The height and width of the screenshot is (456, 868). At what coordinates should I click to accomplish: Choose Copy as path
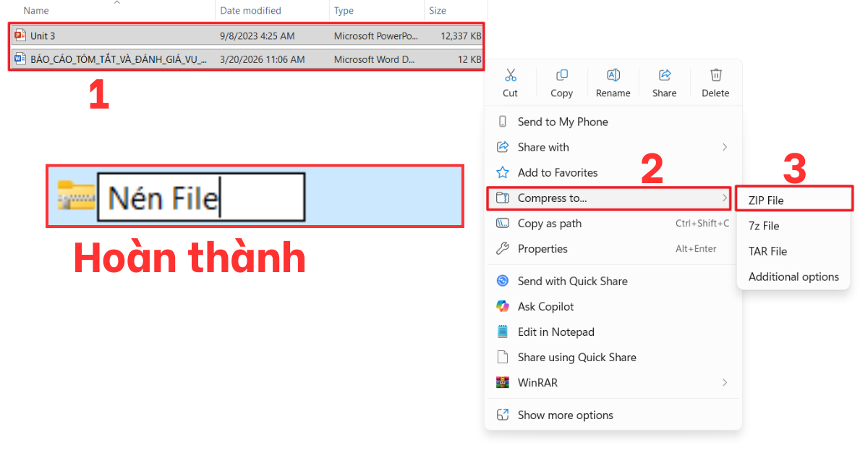tap(613, 223)
